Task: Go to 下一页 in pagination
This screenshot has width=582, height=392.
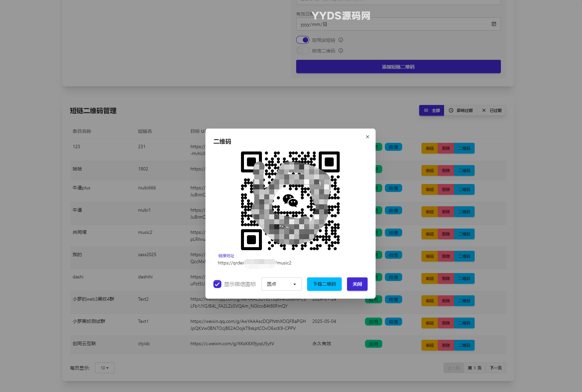Action: click(x=496, y=368)
